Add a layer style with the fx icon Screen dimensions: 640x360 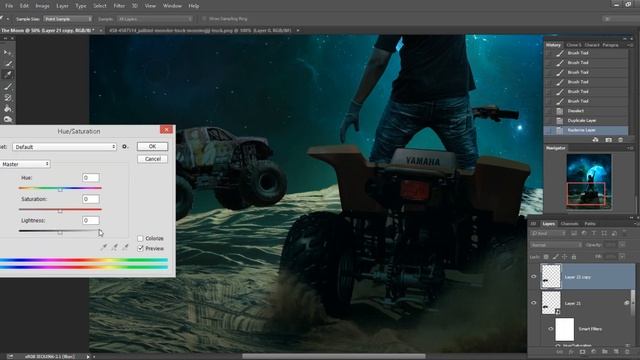pyautogui.click(x=571, y=351)
